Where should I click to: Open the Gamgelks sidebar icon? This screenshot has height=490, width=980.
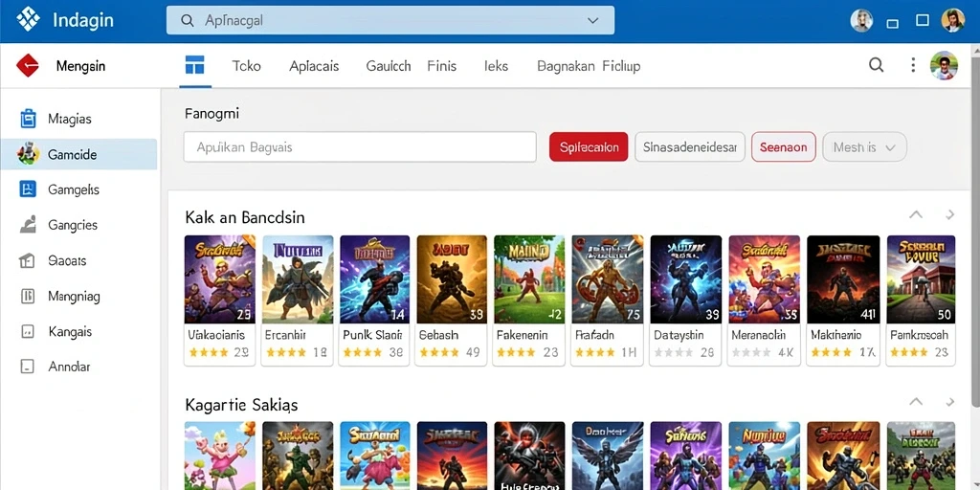28,189
